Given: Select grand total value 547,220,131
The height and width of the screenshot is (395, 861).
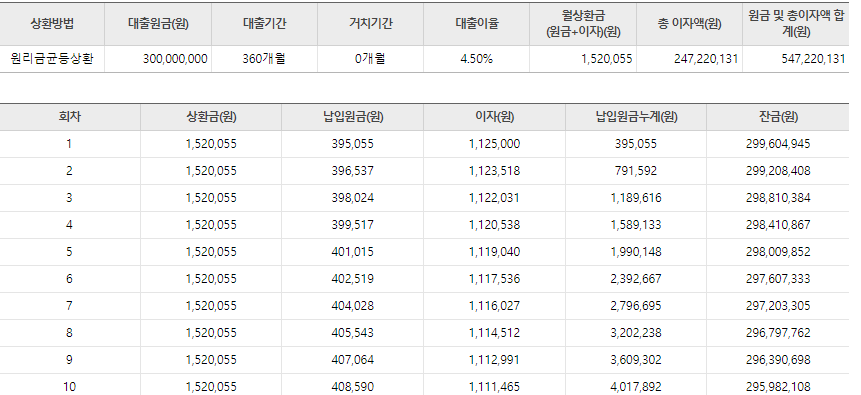Looking at the screenshot, I should coord(813,59).
